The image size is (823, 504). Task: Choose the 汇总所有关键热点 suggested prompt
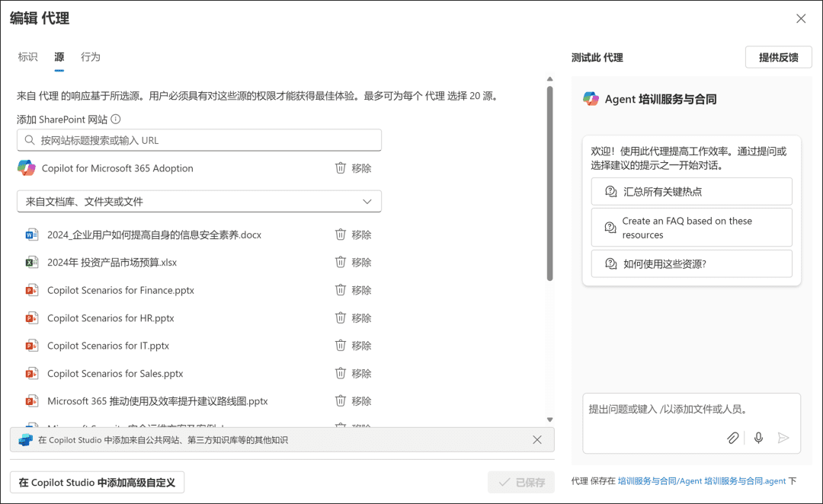click(692, 191)
